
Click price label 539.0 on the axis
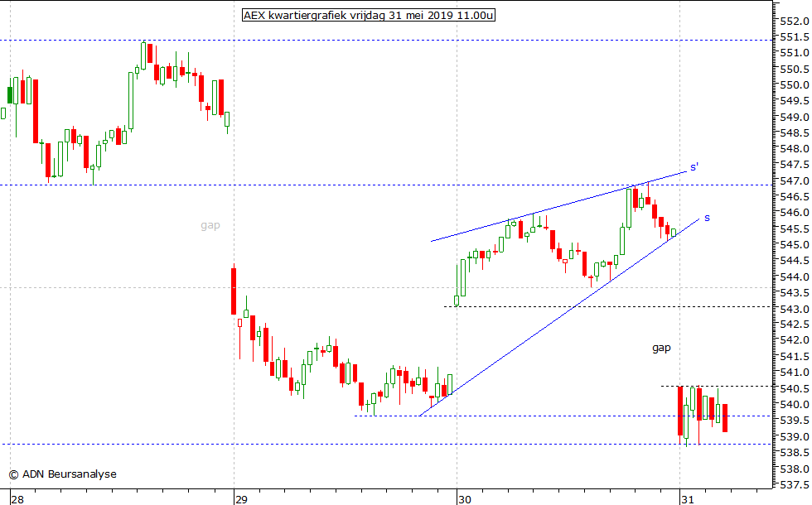click(795, 437)
